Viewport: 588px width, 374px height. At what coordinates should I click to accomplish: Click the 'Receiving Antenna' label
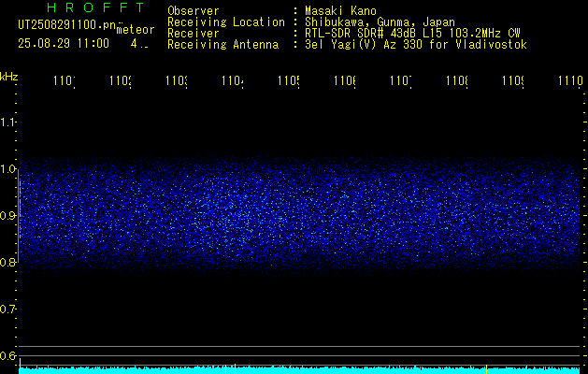click(222, 45)
